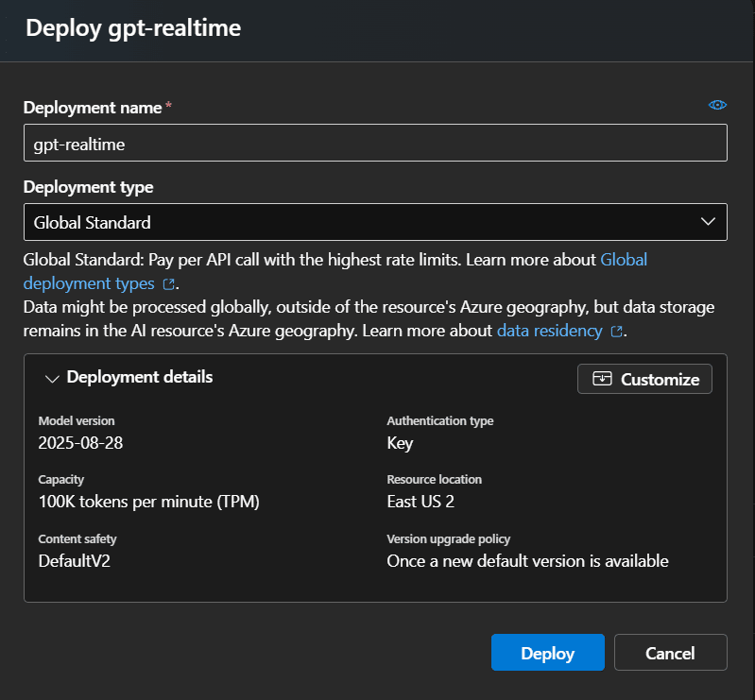The image size is (755, 700).
Task: Click the East US 2 resource location
Action: click(420, 502)
